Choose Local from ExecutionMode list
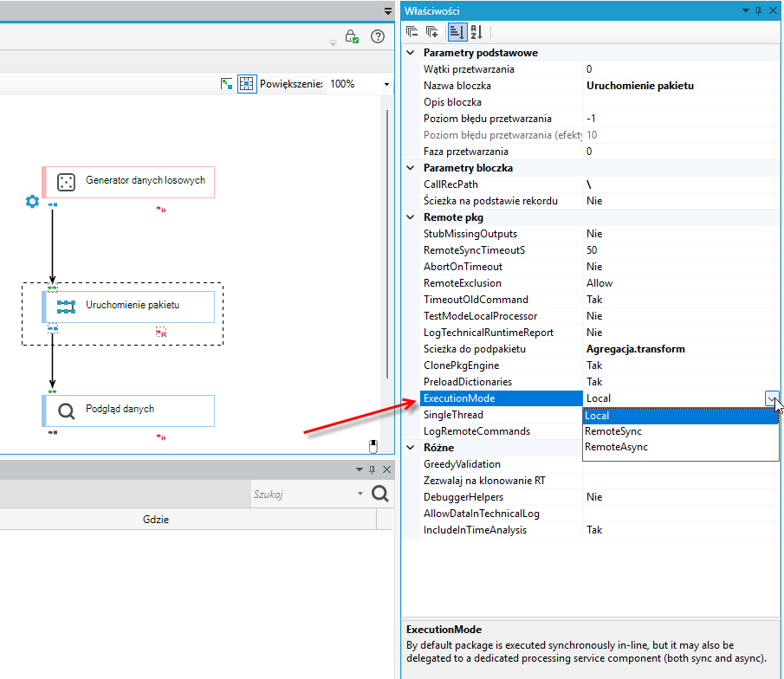This screenshot has height=679, width=784. 681,416
